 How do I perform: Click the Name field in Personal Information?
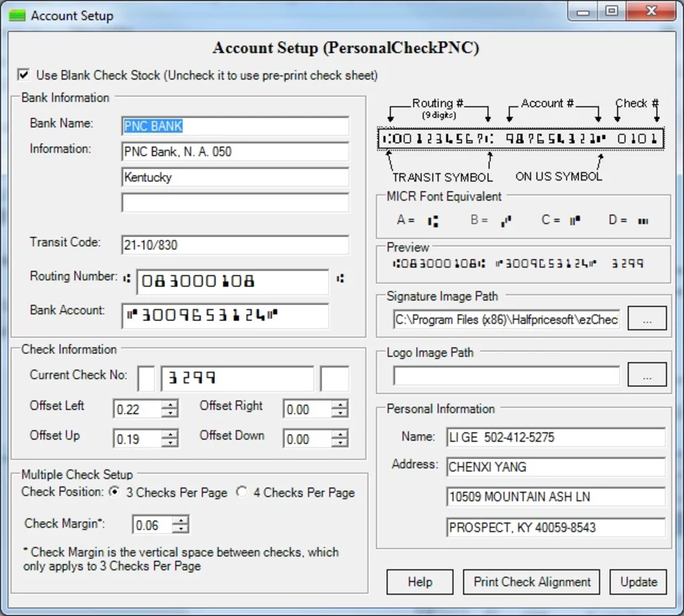pyautogui.click(x=556, y=437)
